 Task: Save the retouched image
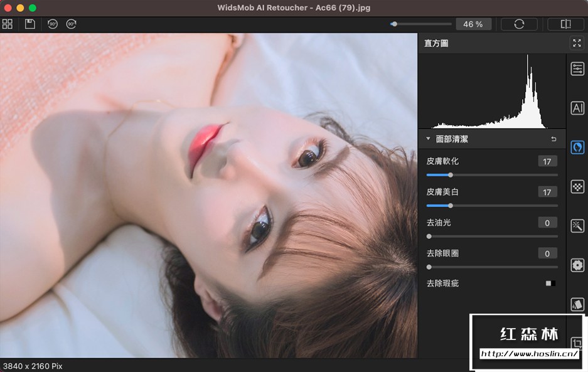click(x=30, y=24)
